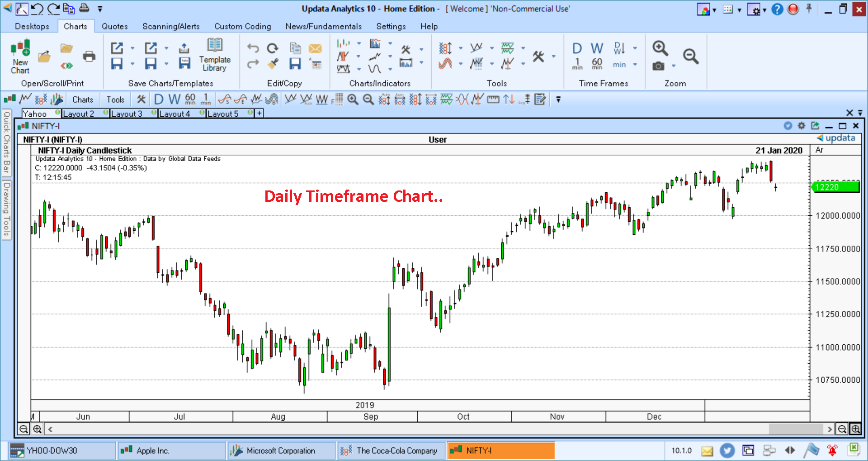
Task: Click the undo arrow in Edit/Copy
Action: tap(253, 48)
